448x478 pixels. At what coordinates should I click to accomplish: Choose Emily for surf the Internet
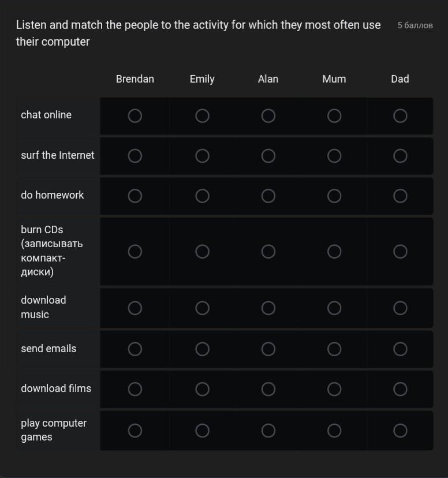[x=202, y=156]
